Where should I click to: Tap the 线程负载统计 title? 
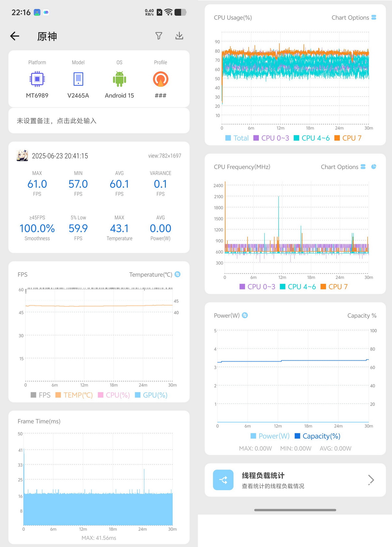coord(263,475)
